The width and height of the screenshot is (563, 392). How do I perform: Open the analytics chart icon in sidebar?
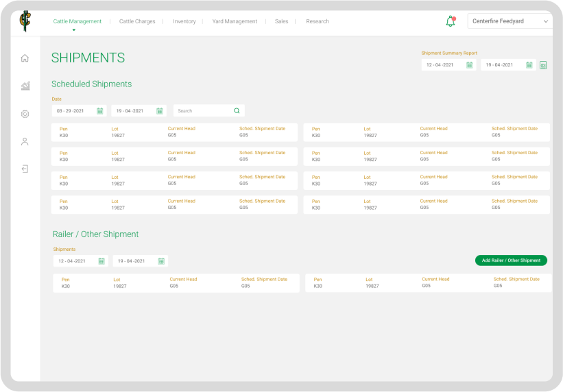tap(25, 86)
